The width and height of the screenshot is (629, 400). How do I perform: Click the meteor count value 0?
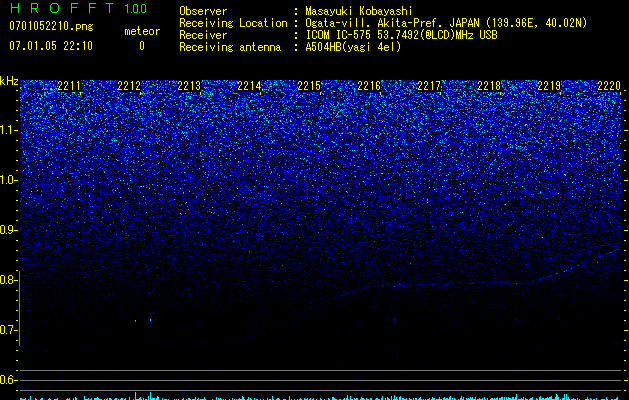pos(142,46)
